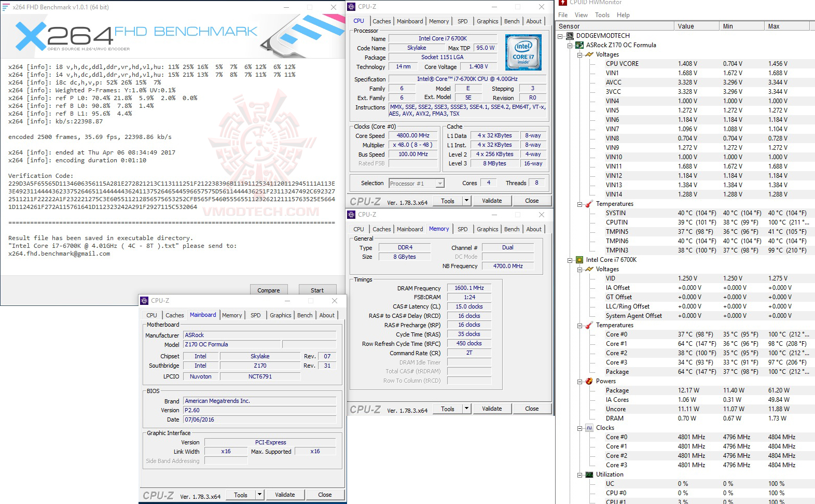Select the DODGEVMODTECH computer icon in HWMonitor
This screenshot has height=504, width=815.
tap(570, 36)
